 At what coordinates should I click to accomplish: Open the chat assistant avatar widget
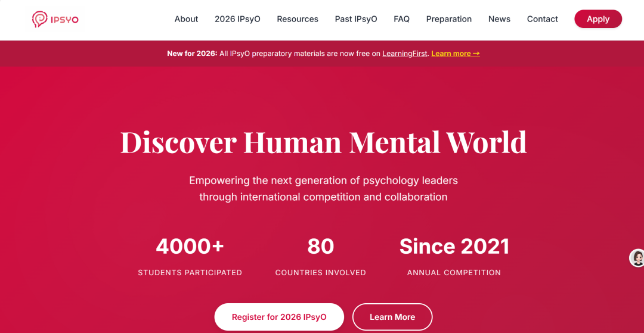[637, 258]
